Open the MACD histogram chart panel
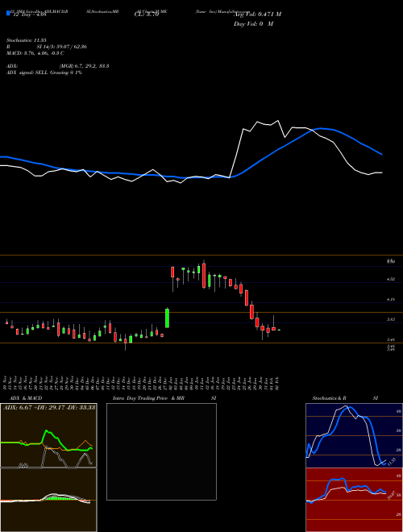The width and height of the screenshot is (403, 532). click(x=48, y=500)
